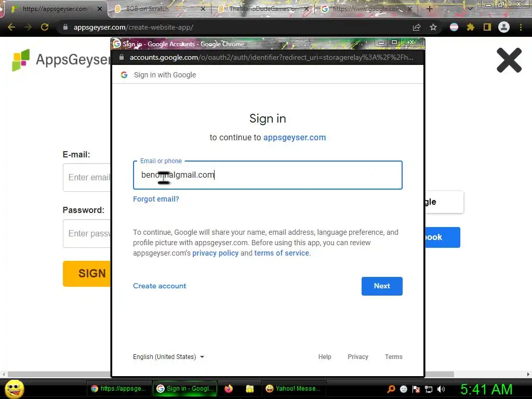Click the AppsGeyser logo
Viewport: 532px width, 399px height.
[x=61, y=60]
